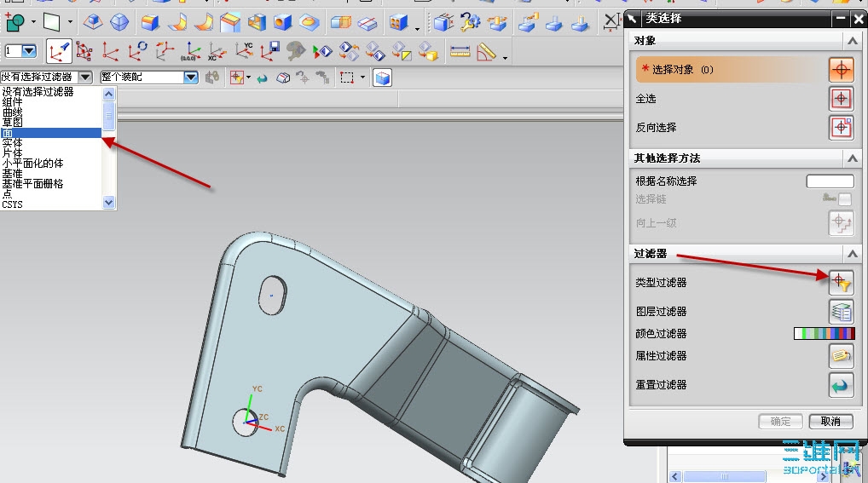This screenshot has width=868, height=483.
Task: Click the rotate WCS icon with circular arrow
Action: [137, 51]
